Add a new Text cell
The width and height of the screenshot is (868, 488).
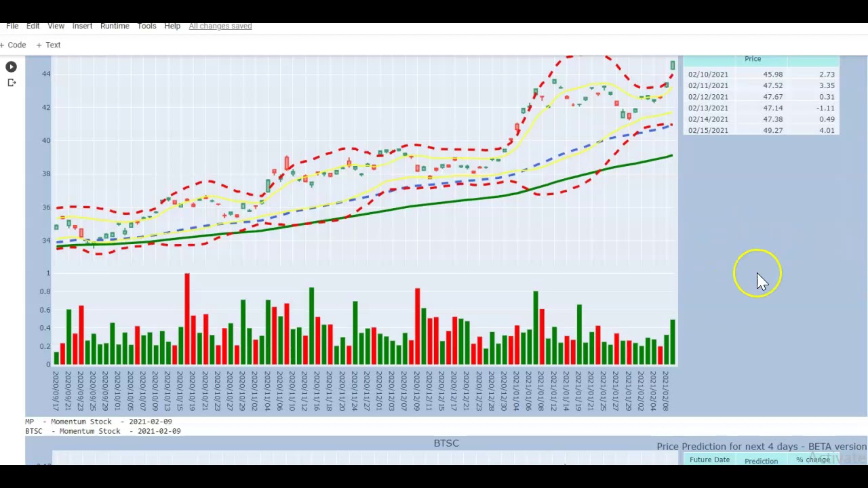pyautogui.click(x=48, y=45)
